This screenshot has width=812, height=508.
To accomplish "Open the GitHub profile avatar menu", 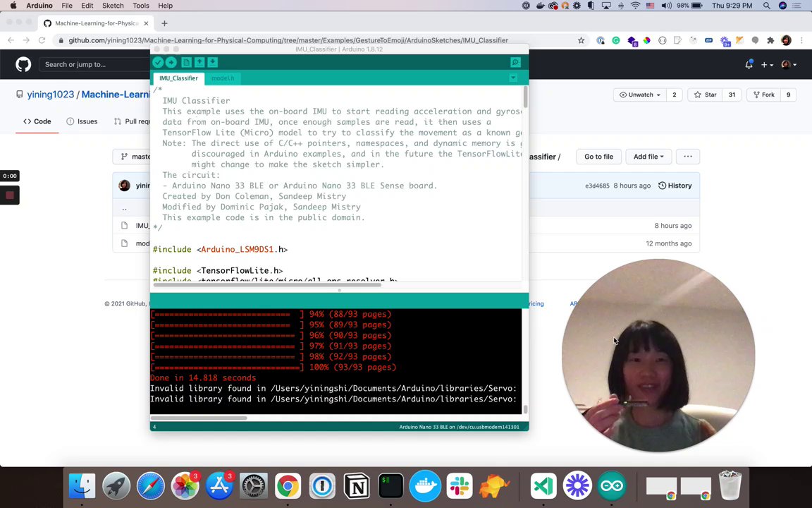I will pyautogui.click(x=789, y=65).
